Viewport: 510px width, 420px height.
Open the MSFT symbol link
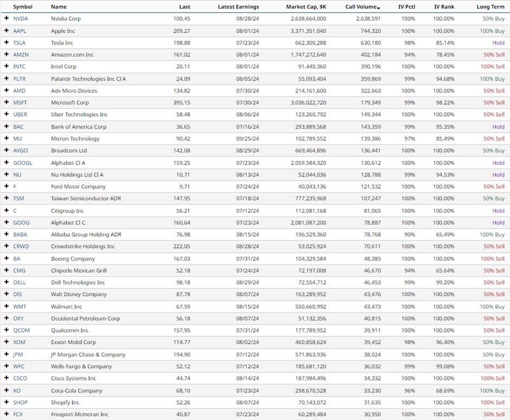tap(20, 103)
